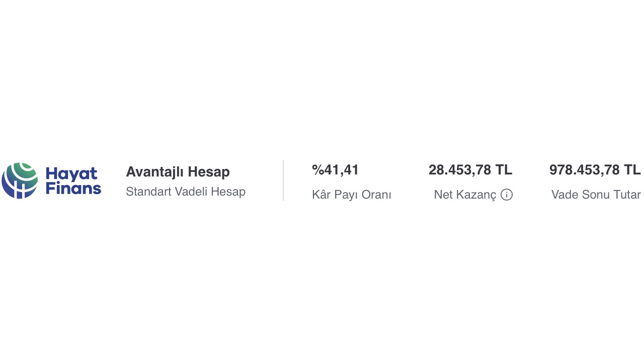Click TL after the 28.453,78 amount

[504, 170]
